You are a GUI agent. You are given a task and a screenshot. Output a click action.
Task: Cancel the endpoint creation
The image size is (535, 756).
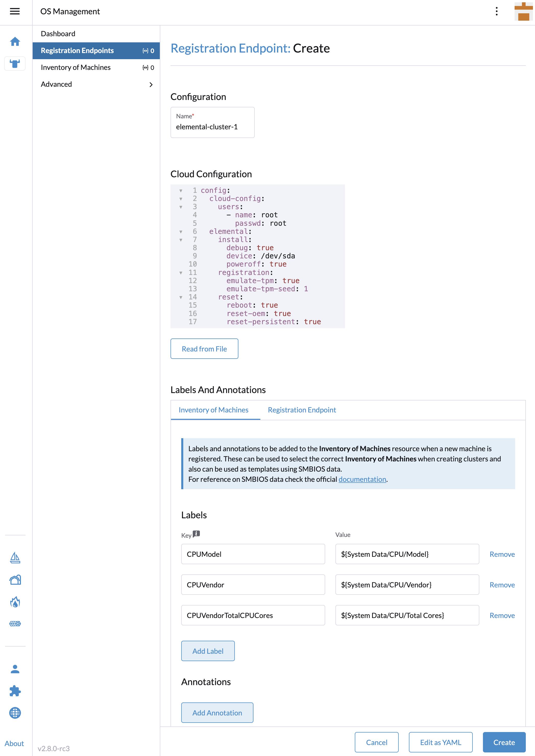click(376, 742)
